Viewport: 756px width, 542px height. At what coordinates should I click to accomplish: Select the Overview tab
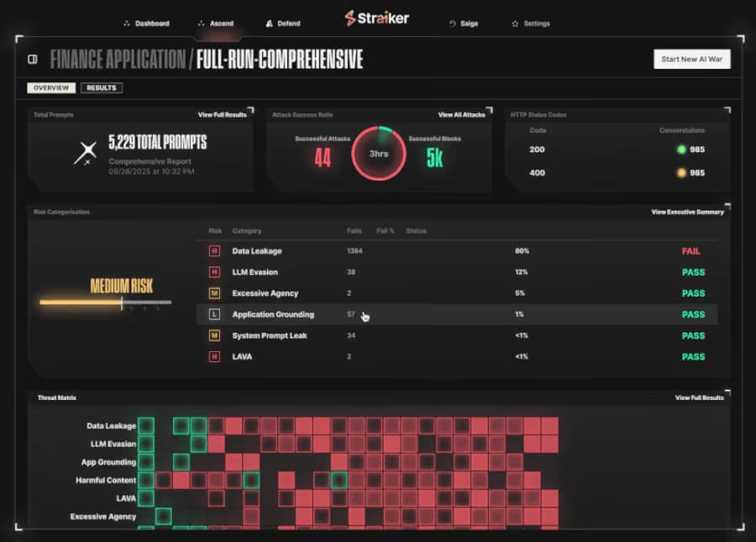tap(51, 87)
